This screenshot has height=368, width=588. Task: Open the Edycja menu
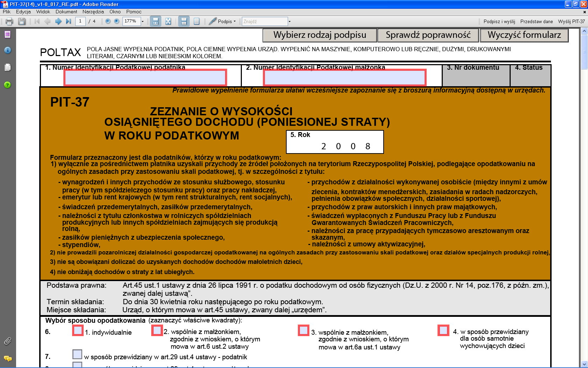tap(23, 12)
